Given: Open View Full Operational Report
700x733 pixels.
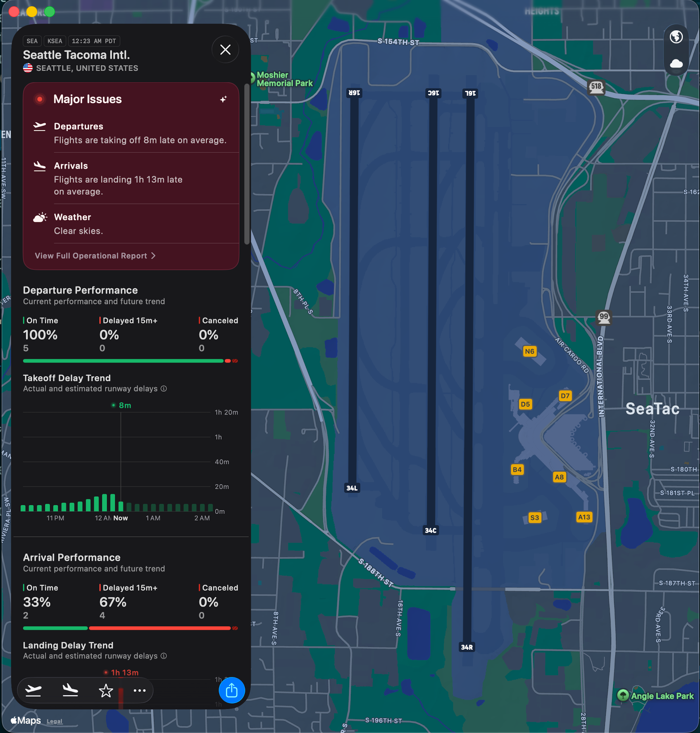Looking at the screenshot, I should click(95, 256).
